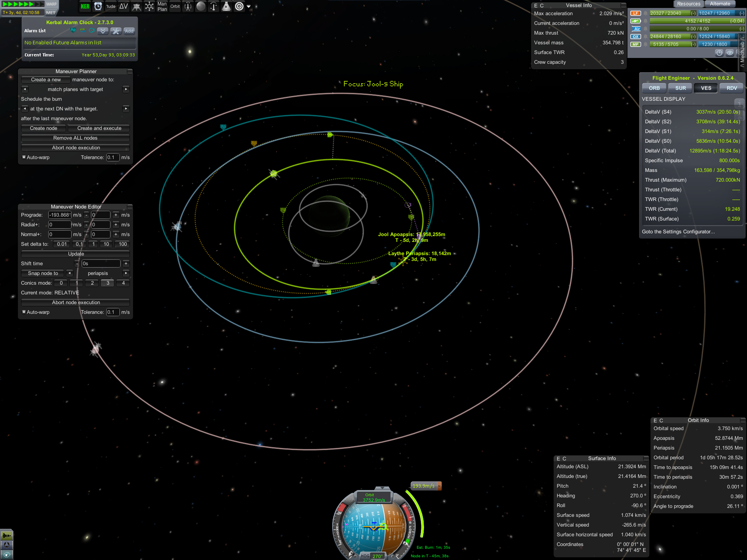Toggle the Orbit info toolbar button

(175, 6)
